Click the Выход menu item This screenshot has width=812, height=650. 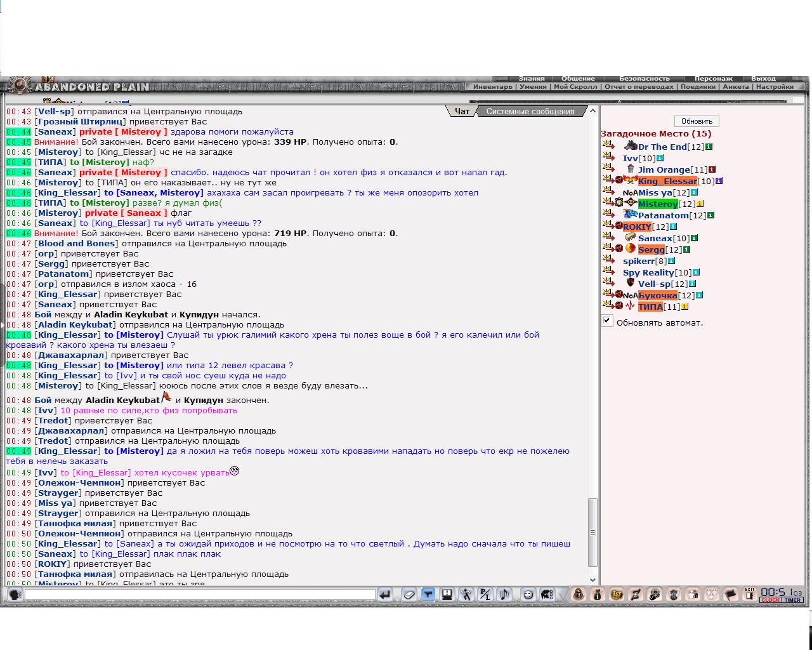click(x=763, y=79)
